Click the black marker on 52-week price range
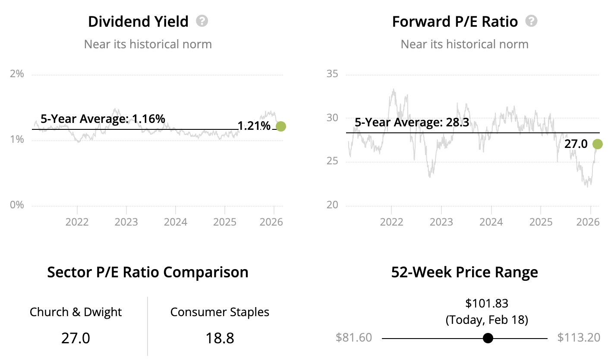Image resolution: width=611 pixels, height=364 pixels. 488,338
